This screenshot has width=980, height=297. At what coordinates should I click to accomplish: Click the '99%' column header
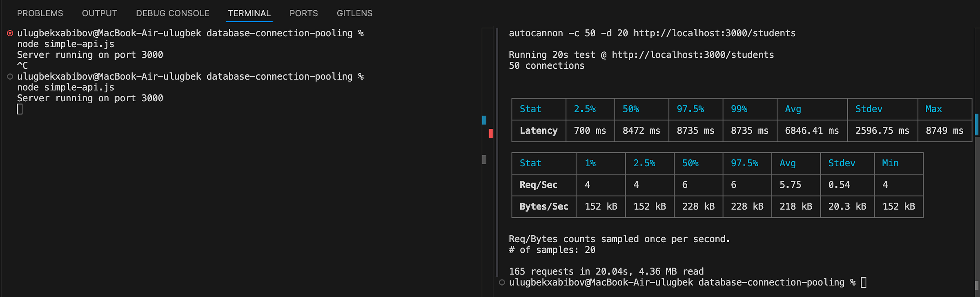(x=739, y=109)
